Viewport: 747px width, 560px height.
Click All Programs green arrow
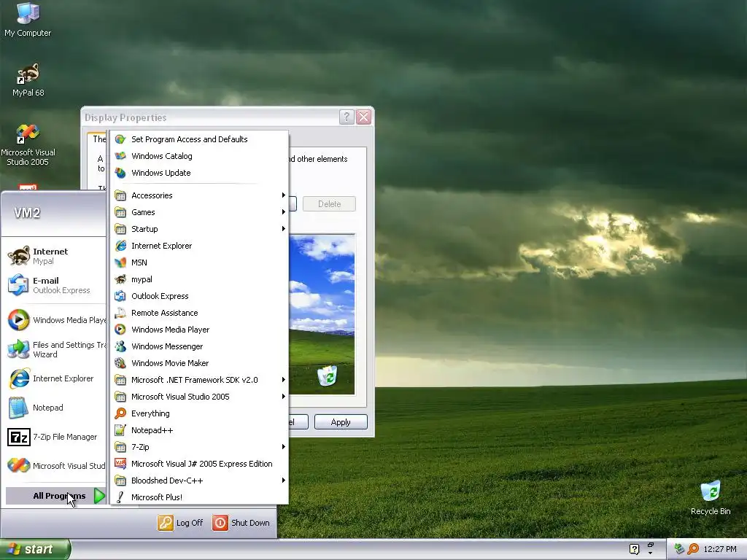tap(99, 496)
